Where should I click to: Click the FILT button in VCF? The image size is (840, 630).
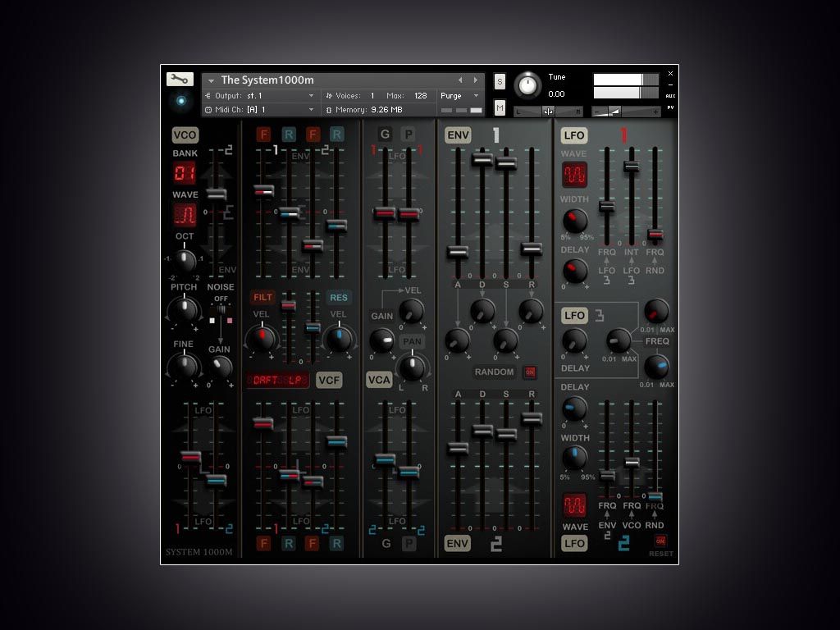(x=262, y=297)
